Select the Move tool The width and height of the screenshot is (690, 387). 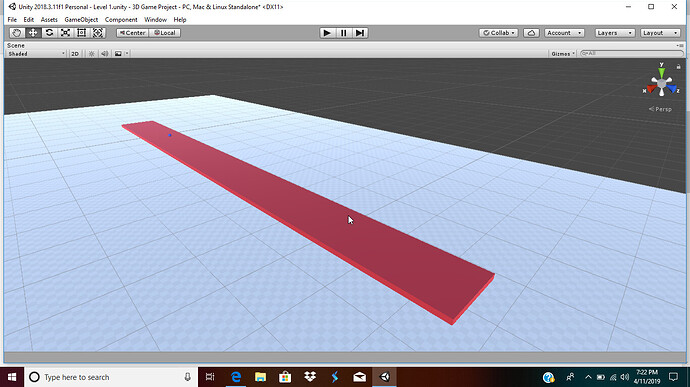click(33, 33)
